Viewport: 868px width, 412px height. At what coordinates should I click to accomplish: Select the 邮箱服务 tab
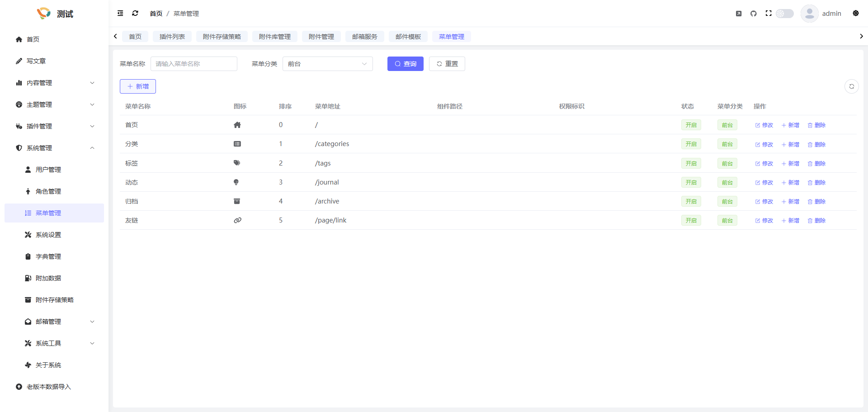point(364,36)
